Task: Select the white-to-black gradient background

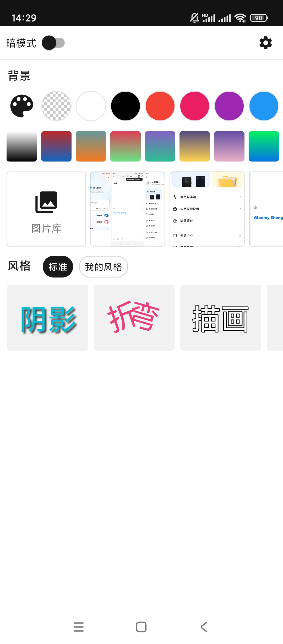Action: click(x=22, y=146)
